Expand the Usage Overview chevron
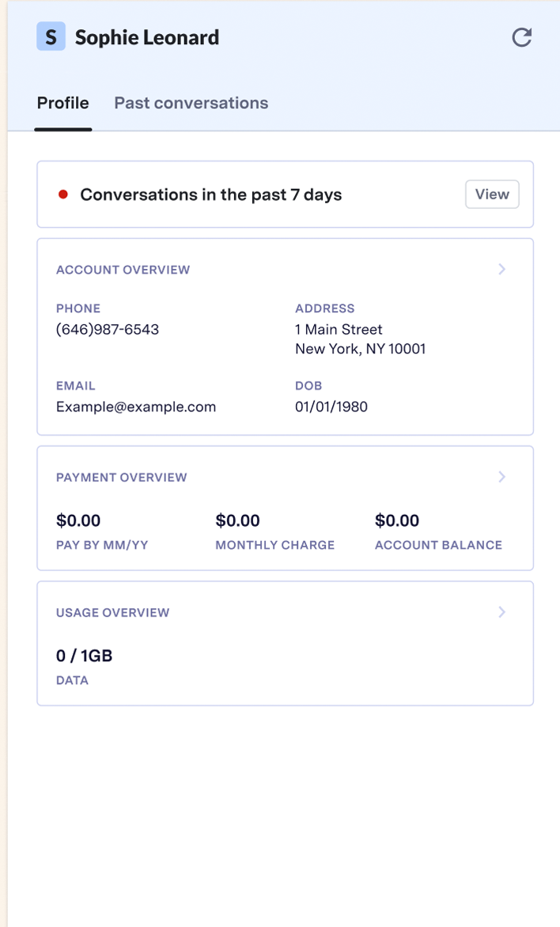Screen dimensions: 560x927 click(501, 612)
